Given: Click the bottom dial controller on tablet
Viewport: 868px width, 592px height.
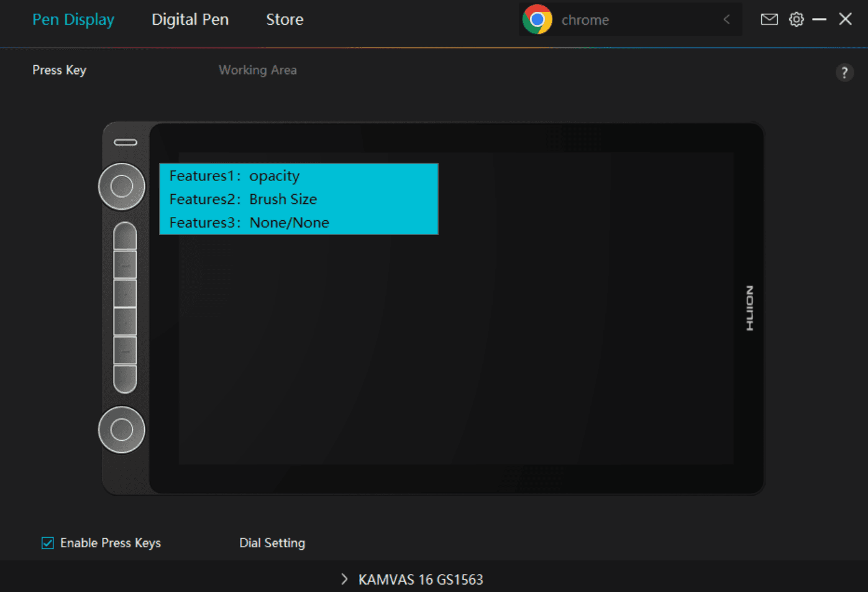Looking at the screenshot, I should [122, 430].
